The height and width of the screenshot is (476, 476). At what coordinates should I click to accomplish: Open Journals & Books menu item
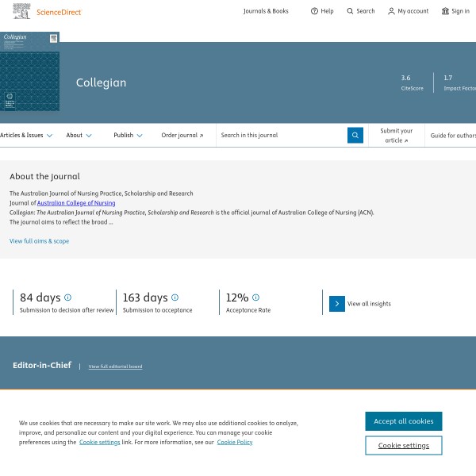(x=266, y=11)
